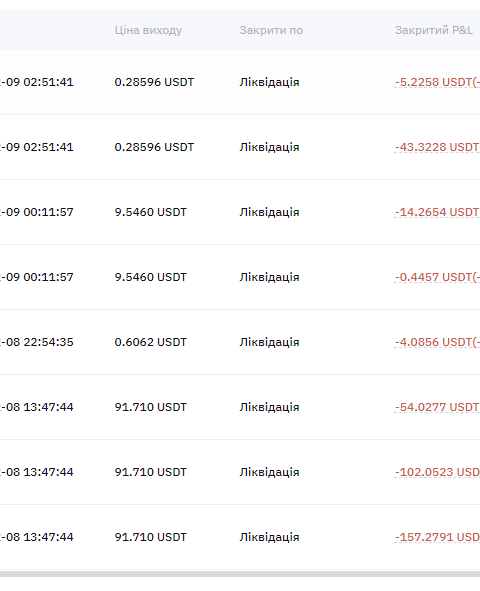This screenshot has height=591, width=480.
Task: Click the -4.0856 USDT closed P&L value
Action: (437, 342)
